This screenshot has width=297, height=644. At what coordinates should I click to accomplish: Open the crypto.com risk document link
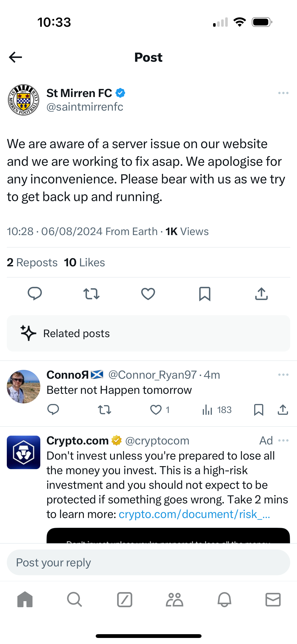(x=194, y=514)
